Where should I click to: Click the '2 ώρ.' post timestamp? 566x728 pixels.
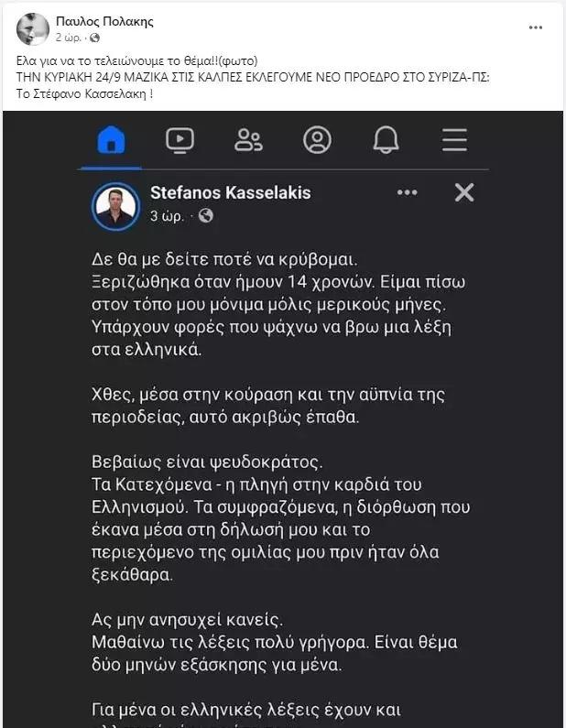(x=69, y=38)
